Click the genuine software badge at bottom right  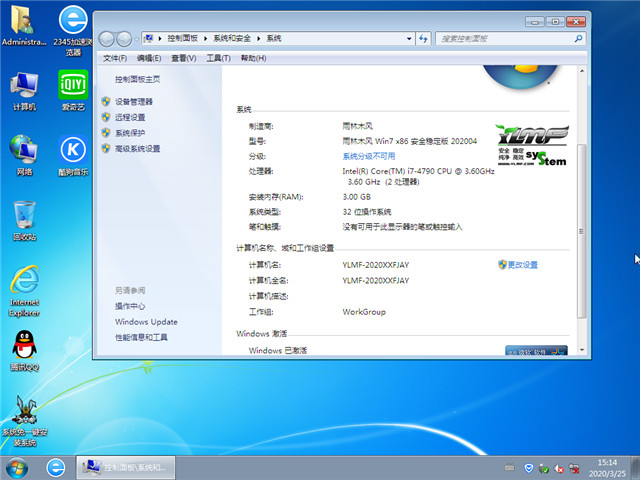pos(536,350)
